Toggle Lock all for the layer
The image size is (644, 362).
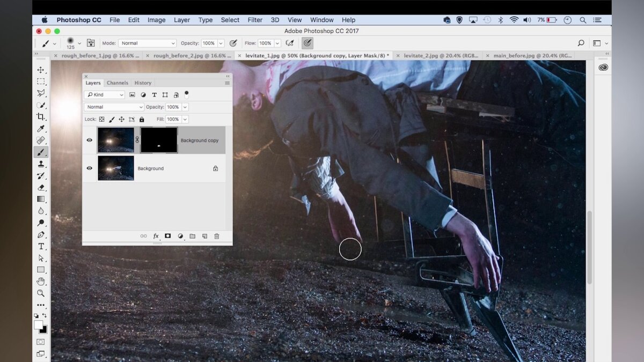(x=142, y=120)
